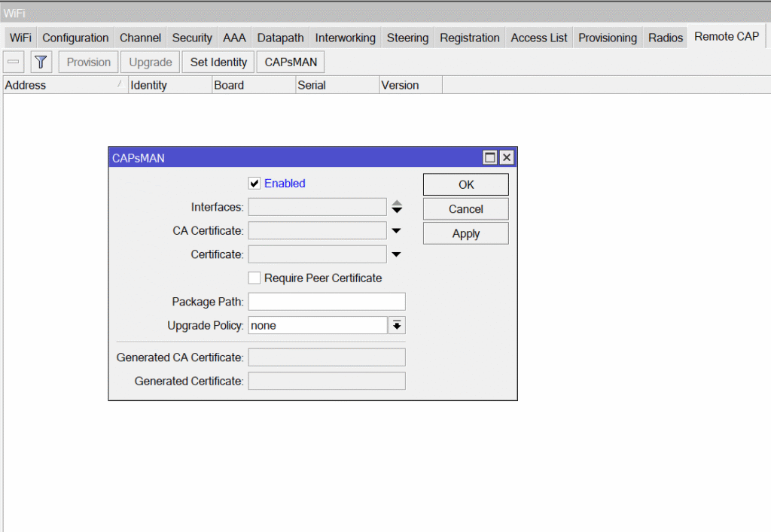
Task: Sort by the Version column header
Action: [x=411, y=85]
